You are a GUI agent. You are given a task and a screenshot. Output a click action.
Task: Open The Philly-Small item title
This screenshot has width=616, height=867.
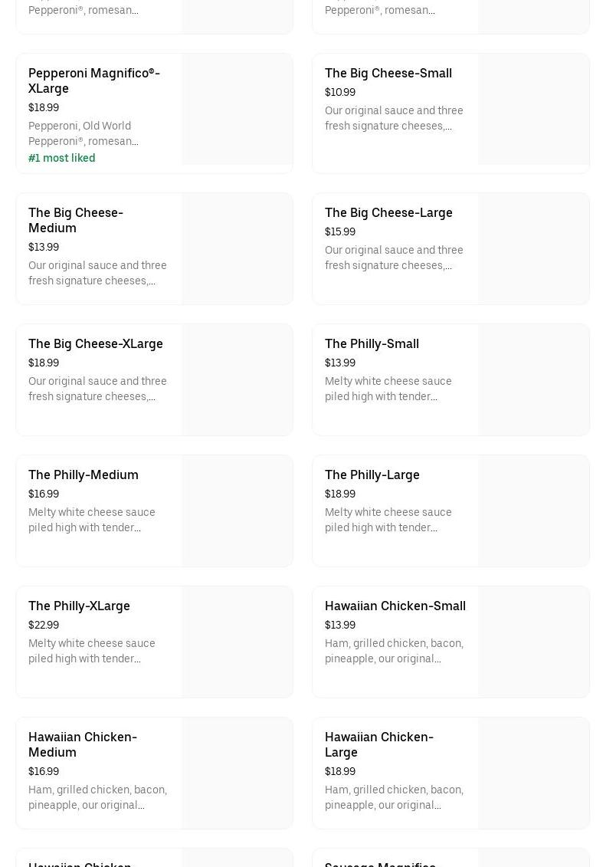372,344
